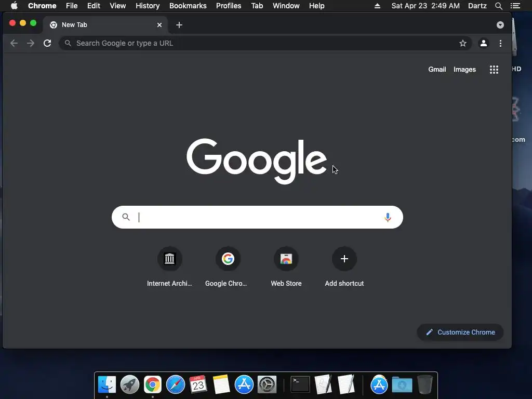Click Customize Chrome button
This screenshot has height=399, width=532.
coord(460,332)
